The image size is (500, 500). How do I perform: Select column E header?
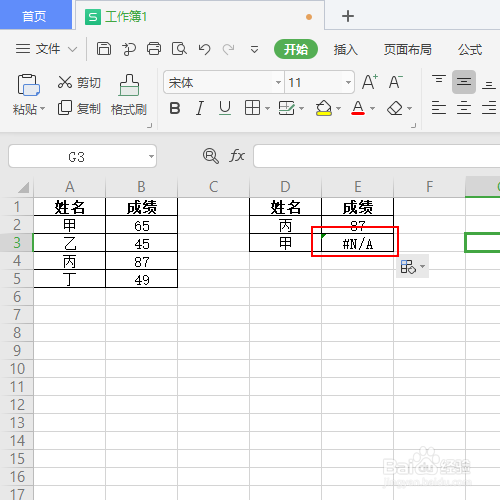358,187
